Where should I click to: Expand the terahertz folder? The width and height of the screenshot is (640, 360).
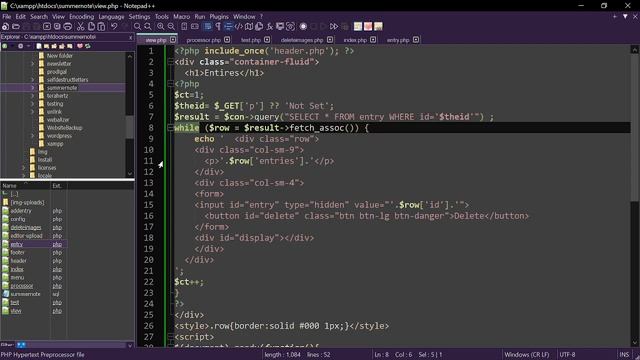33,96
